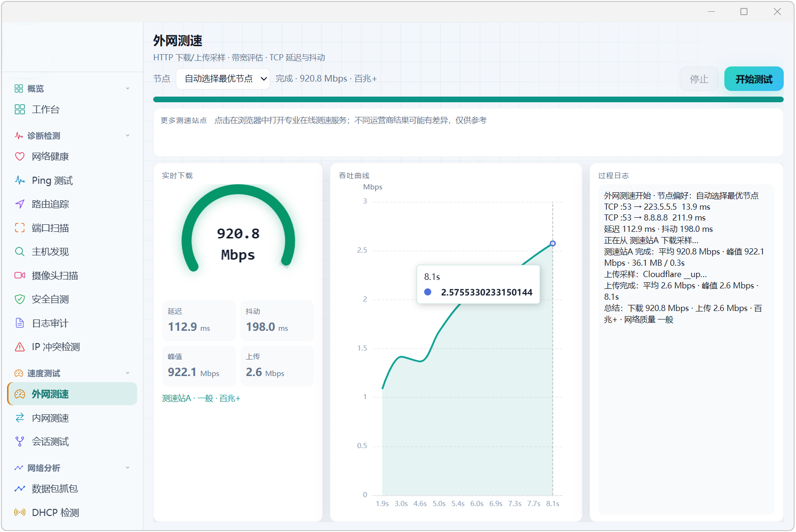The height and width of the screenshot is (532, 796).
Task: Open DHCP 检测 in the sidebar
Action: point(72,513)
